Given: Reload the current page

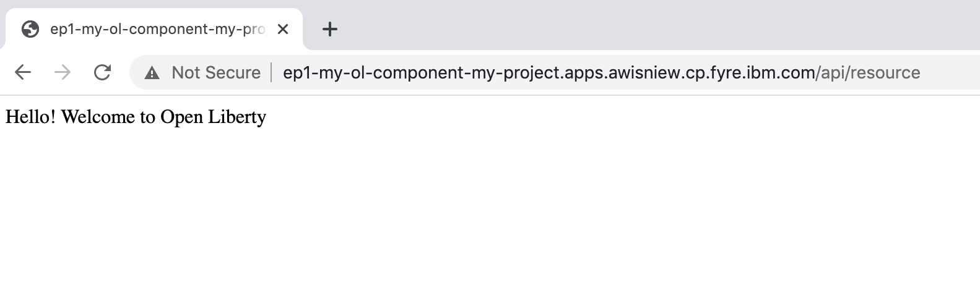Looking at the screenshot, I should pyautogui.click(x=102, y=72).
